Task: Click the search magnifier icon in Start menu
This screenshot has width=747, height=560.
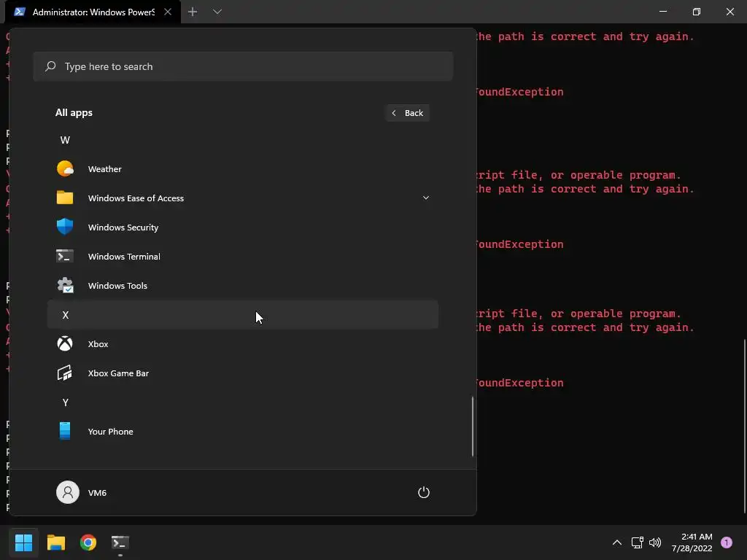Action: (50, 66)
